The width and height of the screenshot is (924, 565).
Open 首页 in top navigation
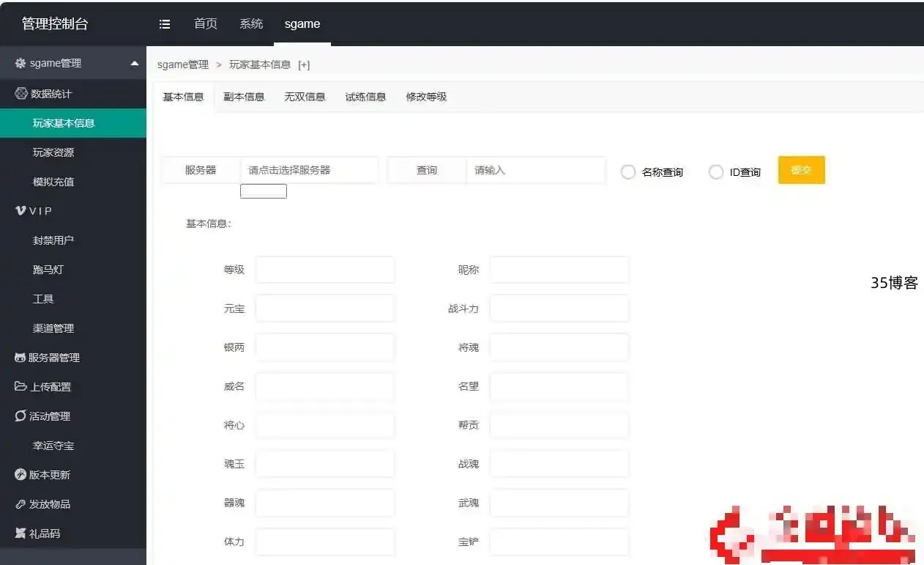206,23
